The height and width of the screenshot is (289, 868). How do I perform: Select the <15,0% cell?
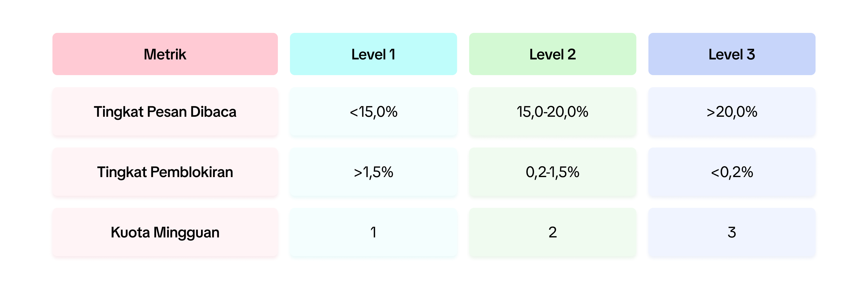click(373, 112)
